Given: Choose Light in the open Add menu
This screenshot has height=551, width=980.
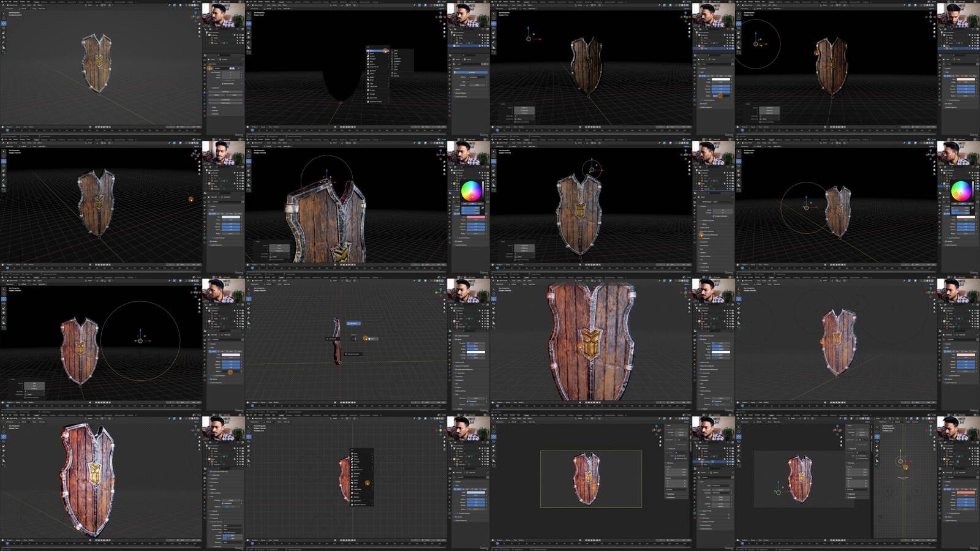Looking at the screenshot, I should [x=373, y=83].
